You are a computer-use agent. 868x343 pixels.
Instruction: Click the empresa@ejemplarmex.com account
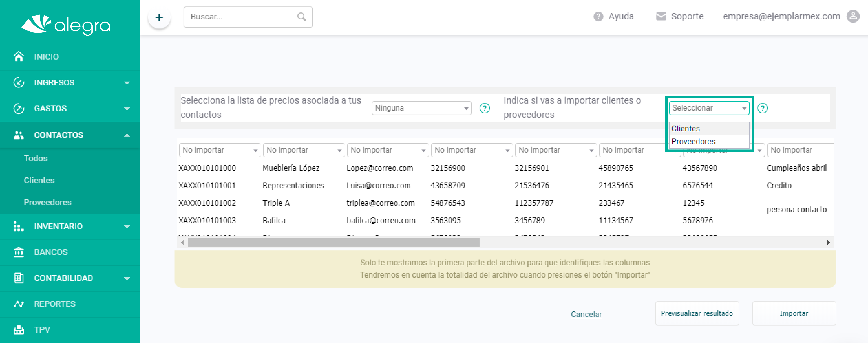781,16
